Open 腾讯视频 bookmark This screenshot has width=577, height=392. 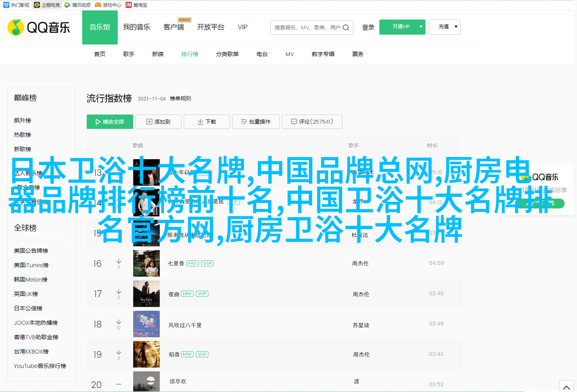(x=77, y=5)
